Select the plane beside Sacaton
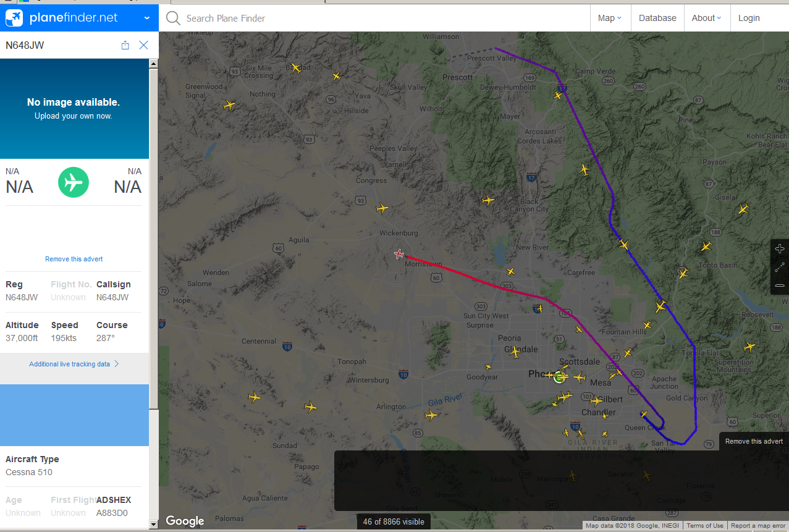 [646, 475]
